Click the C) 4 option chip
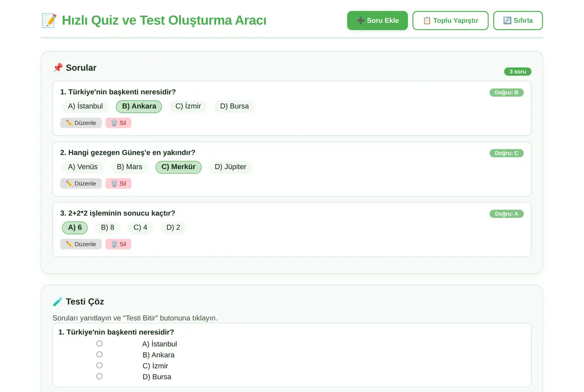584x392 pixels. pos(140,228)
